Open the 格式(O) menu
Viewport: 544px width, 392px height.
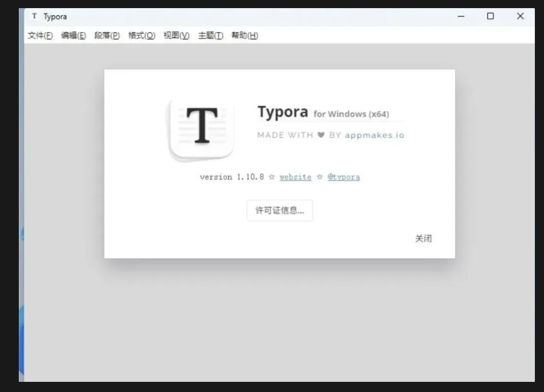pyautogui.click(x=142, y=36)
